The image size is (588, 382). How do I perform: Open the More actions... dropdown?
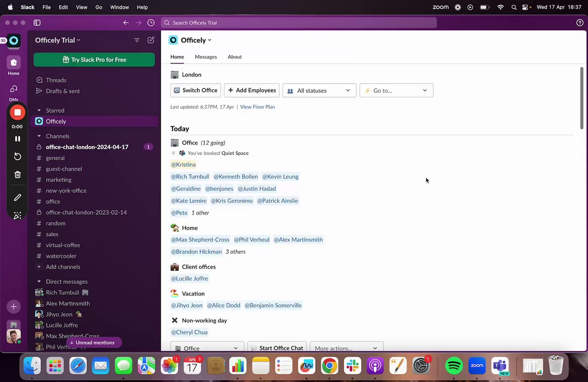tap(346, 348)
